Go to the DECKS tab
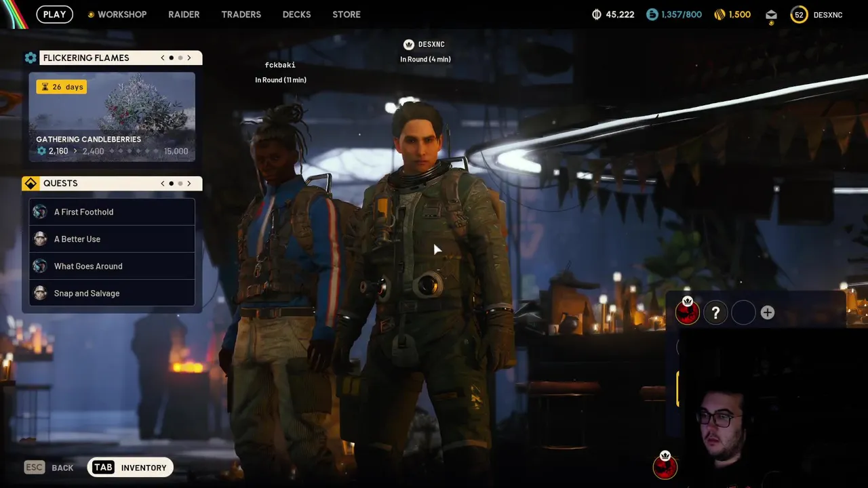This screenshot has height=488, width=868. coord(296,14)
